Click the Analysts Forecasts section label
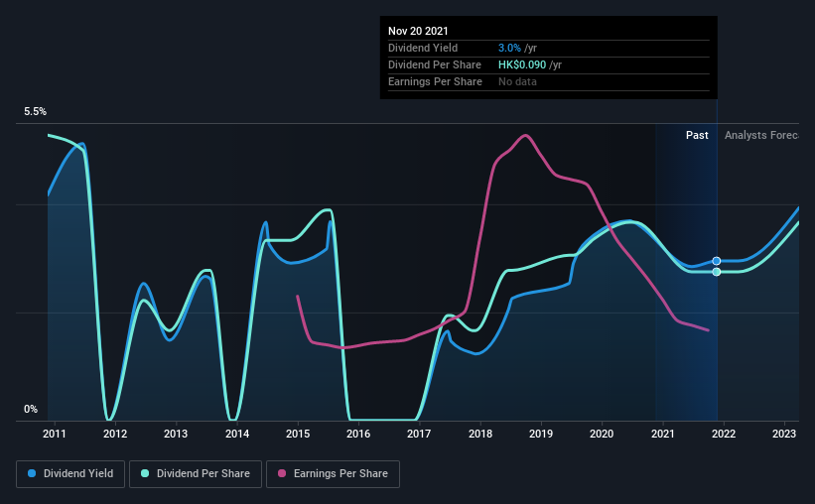Screen dimensions: 815x504 [761, 135]
